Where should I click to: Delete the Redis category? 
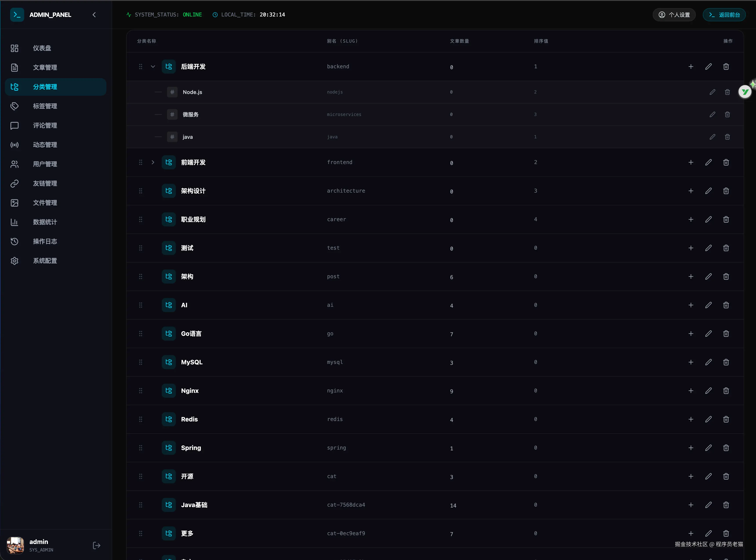(726, 419)
